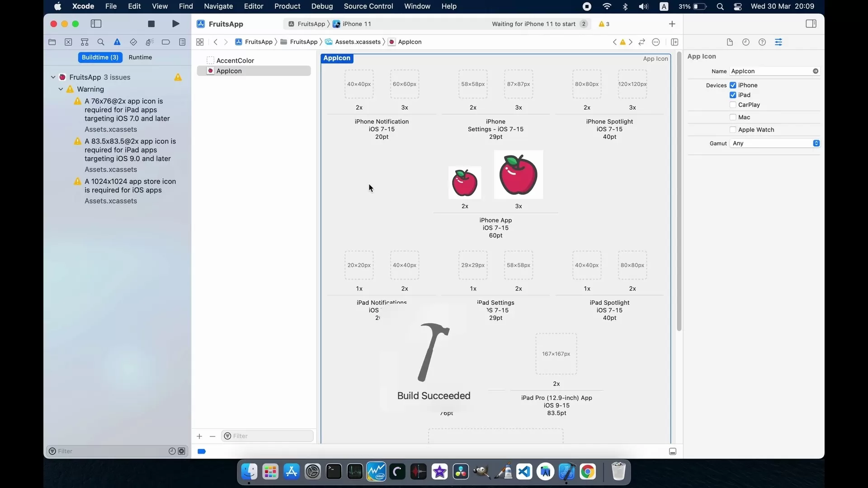Collapse the FruitsApp issues group
868x488 pixels.
click(x=53, y=77)
